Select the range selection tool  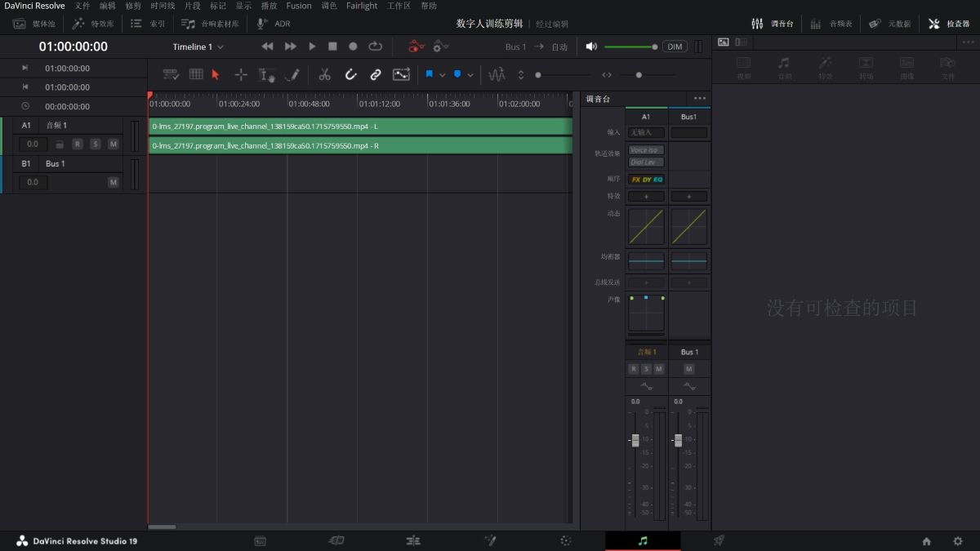click(241, 74)
